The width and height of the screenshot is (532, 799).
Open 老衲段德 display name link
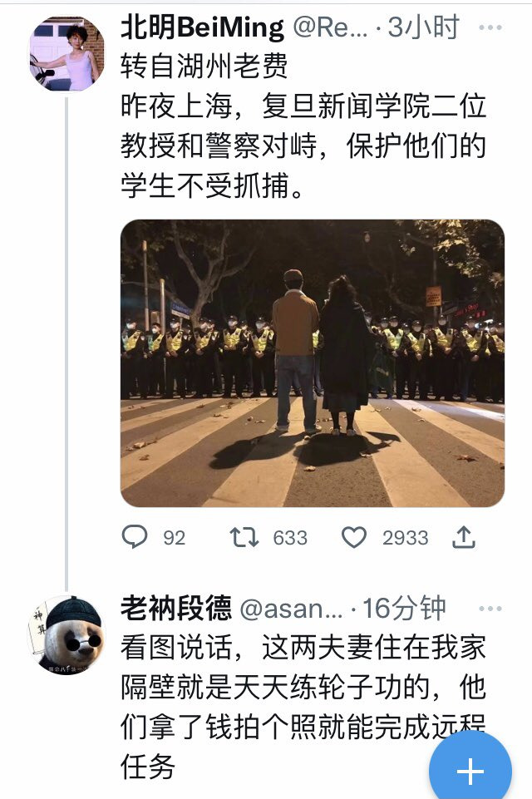point(175,608)
